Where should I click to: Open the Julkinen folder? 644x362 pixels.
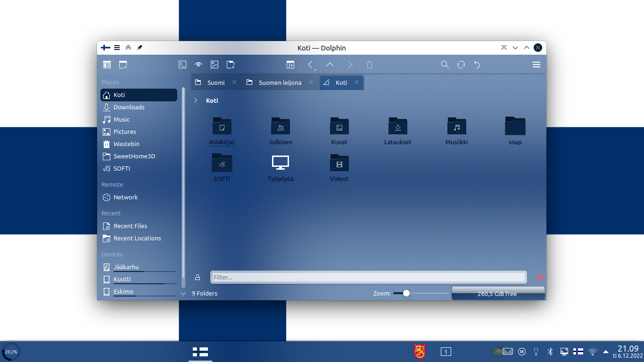(281, 131)
